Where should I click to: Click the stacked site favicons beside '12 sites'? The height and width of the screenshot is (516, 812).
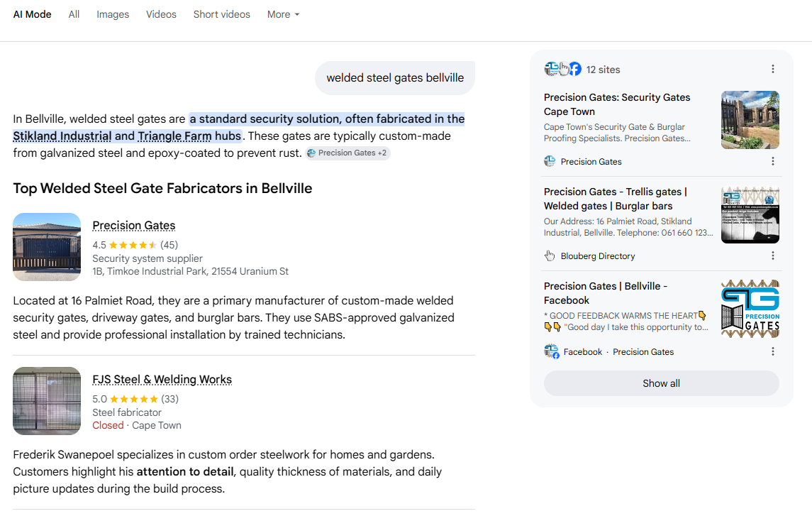pos(563,69)
